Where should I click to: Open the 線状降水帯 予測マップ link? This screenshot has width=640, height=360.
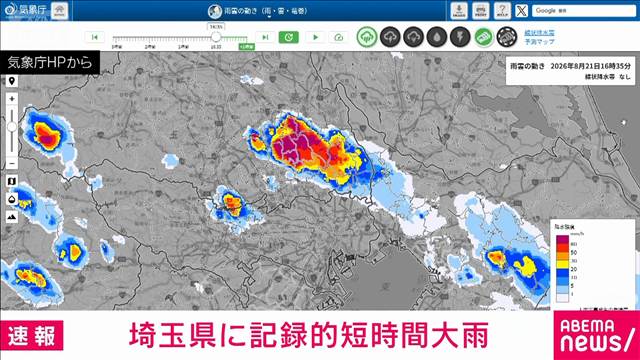pos(539,37)
